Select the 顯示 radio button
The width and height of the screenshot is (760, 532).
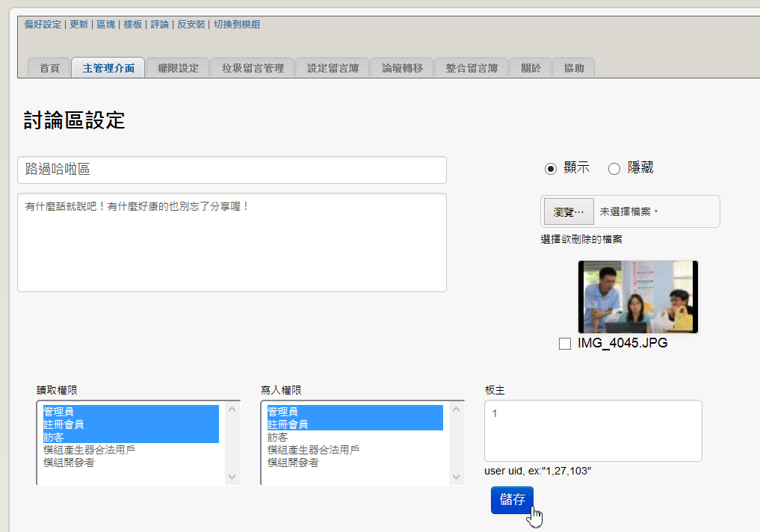[551, 169]
